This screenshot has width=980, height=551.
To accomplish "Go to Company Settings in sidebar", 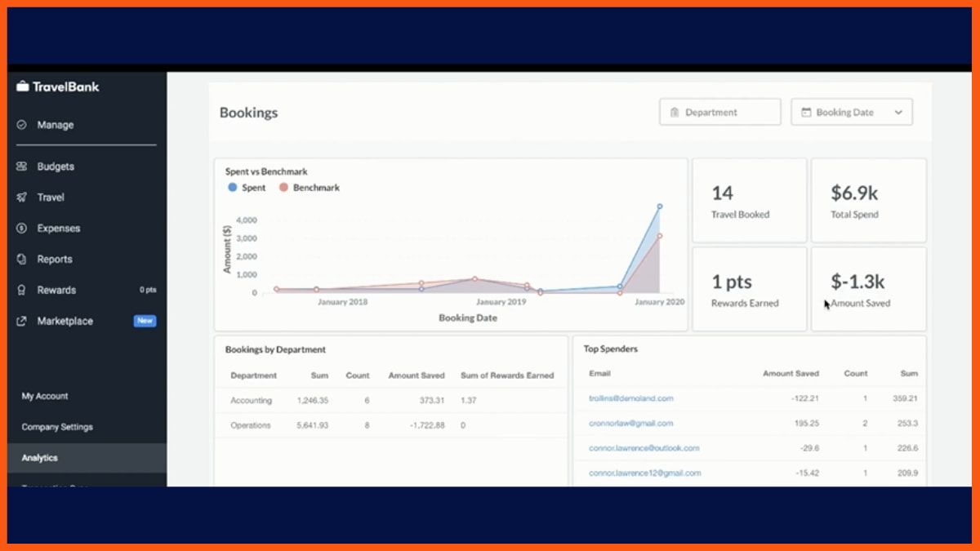I will (57, 427).
